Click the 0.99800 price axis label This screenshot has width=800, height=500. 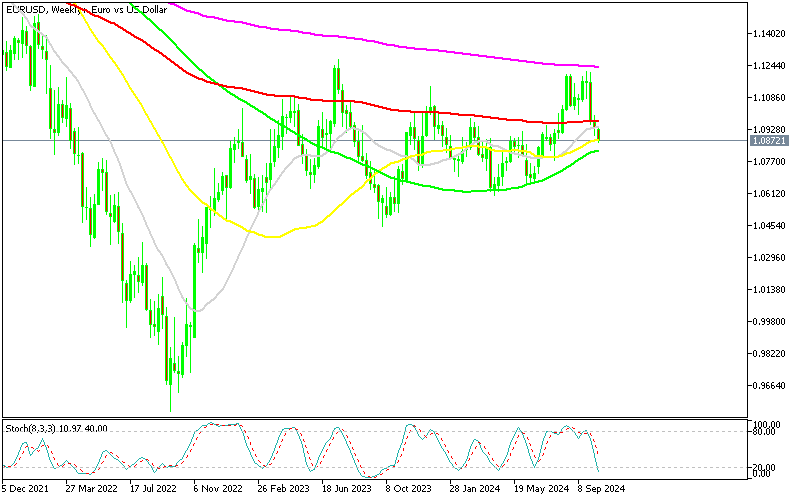[769, 321]
